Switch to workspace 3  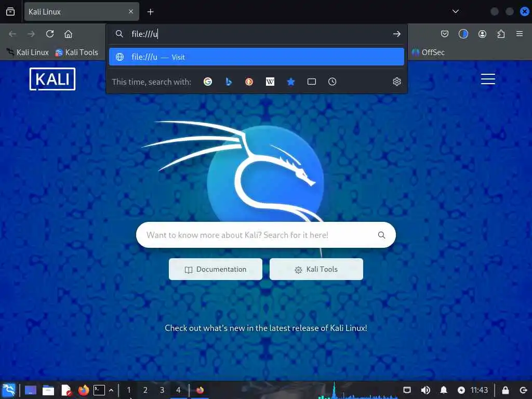162,390
